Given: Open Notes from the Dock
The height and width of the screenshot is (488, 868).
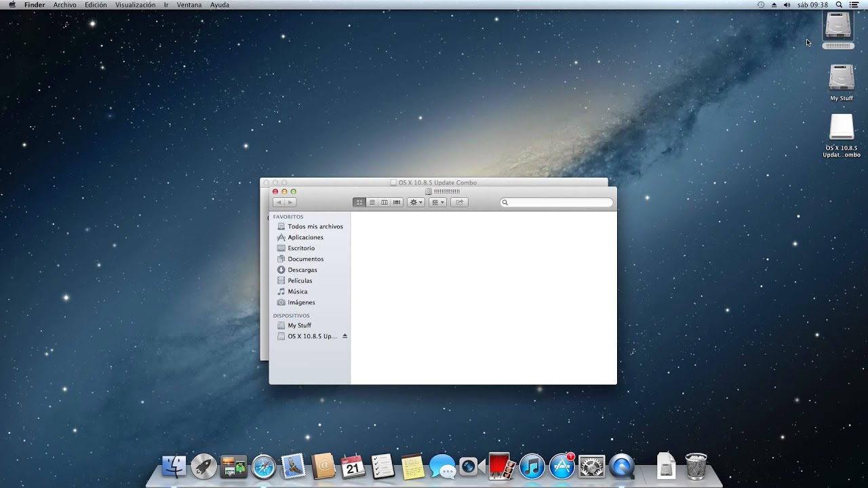Looking at the screenshot, I should tap(412, 466).
